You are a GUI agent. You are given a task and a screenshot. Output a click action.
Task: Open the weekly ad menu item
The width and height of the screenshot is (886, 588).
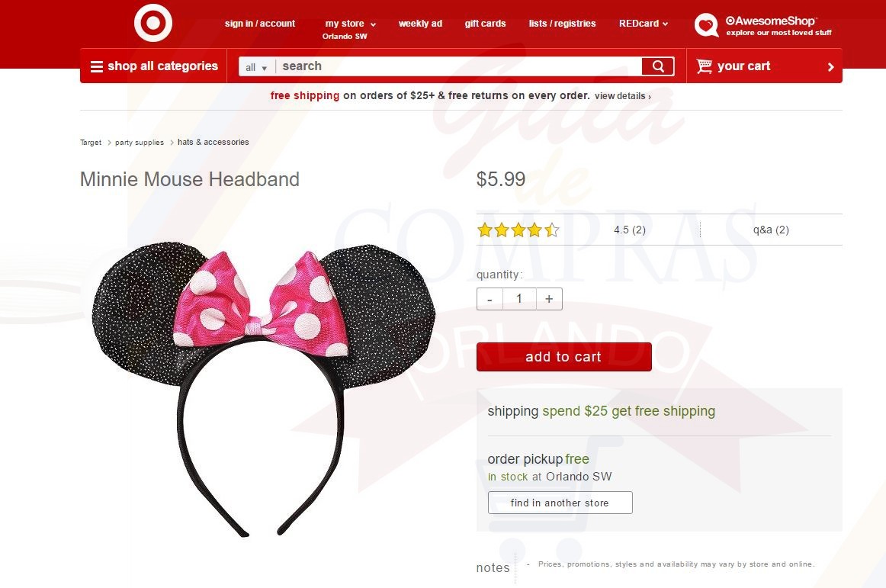tap(420, 24)
